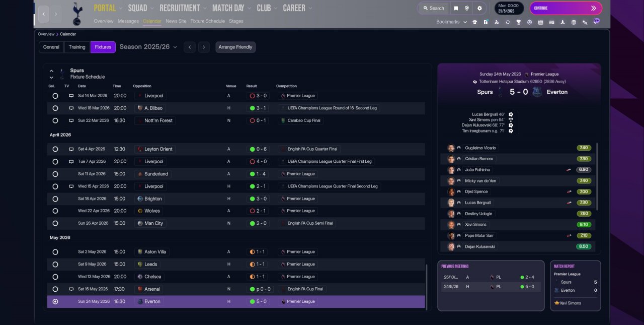Click the TV icon on A. Bilbao row
Image resolution: width=644 pixels, height=325 pixels.
pyautogui.click(x=71, y=108)
